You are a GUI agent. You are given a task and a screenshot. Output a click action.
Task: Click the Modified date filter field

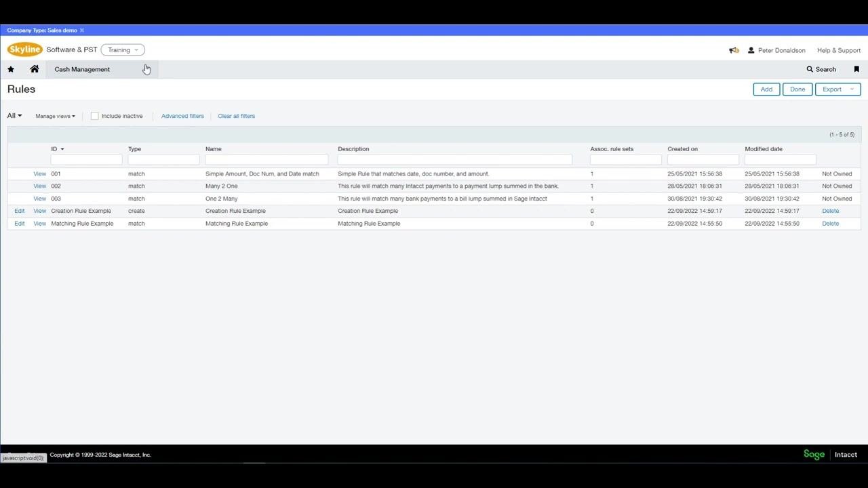(780, 160)
